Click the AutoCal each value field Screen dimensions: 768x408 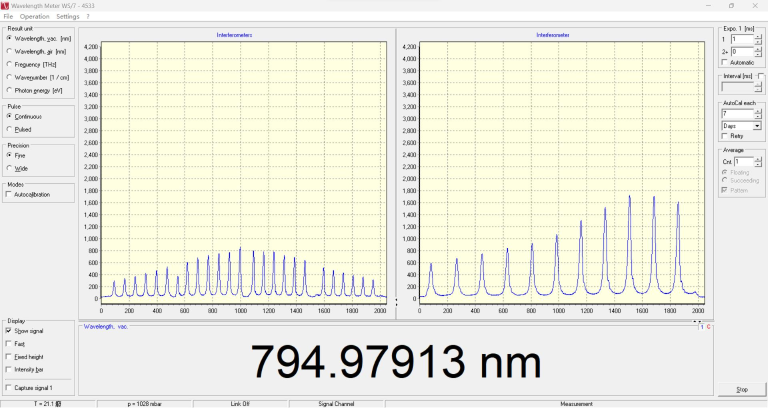pyautogui.click(x=738, y=114)
